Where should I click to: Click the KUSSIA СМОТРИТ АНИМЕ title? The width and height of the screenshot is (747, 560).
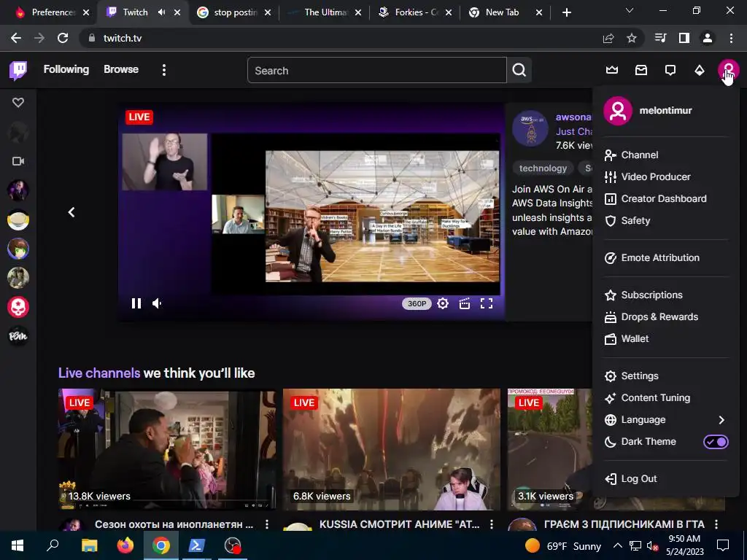click(399, 524)
